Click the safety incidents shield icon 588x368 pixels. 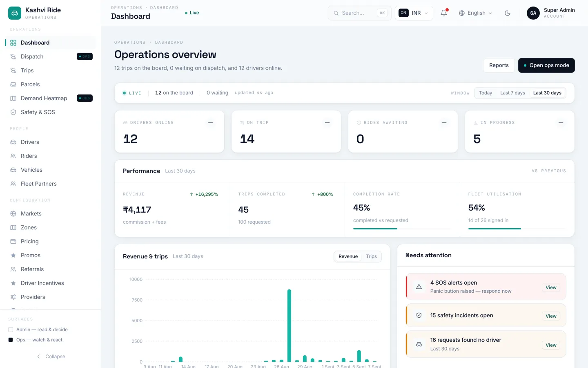[x=419, y=315]
